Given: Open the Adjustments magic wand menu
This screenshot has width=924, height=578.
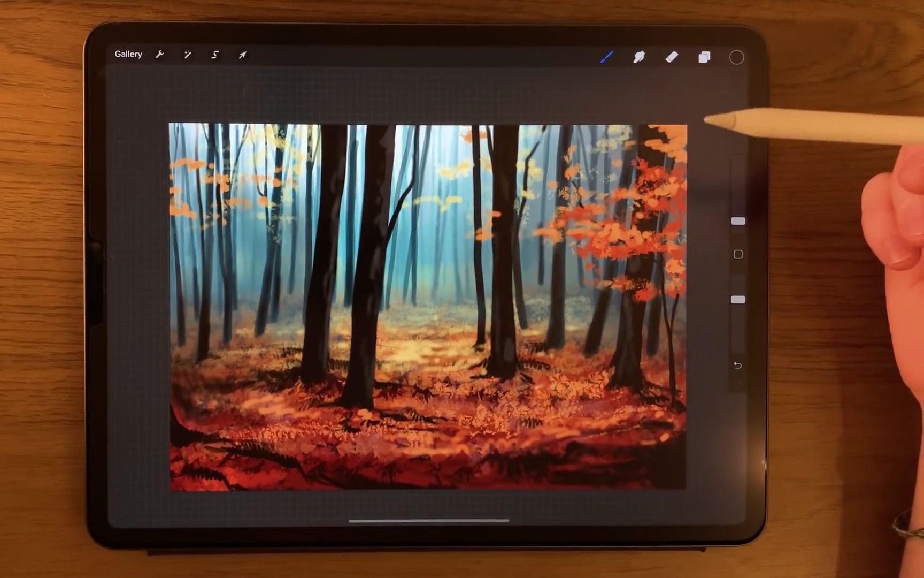Looking at the screenshot, I should (x=187, y=55).
